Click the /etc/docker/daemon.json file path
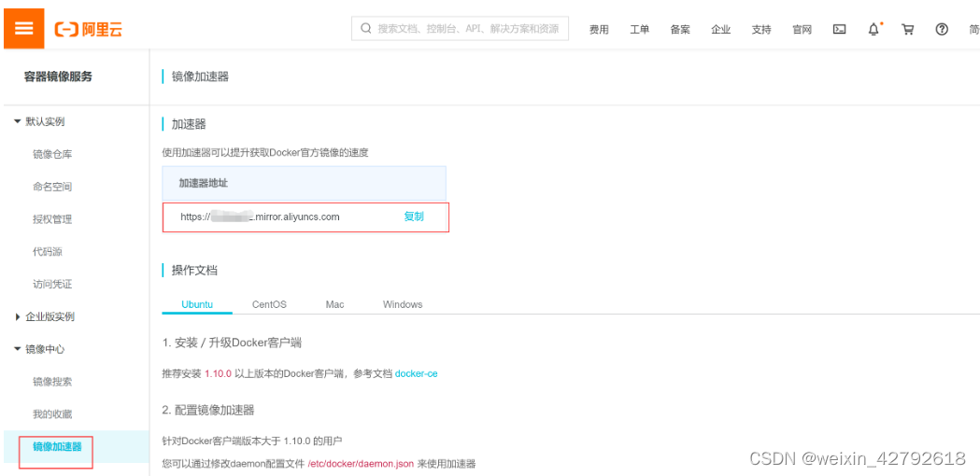 tap(361, 464)
